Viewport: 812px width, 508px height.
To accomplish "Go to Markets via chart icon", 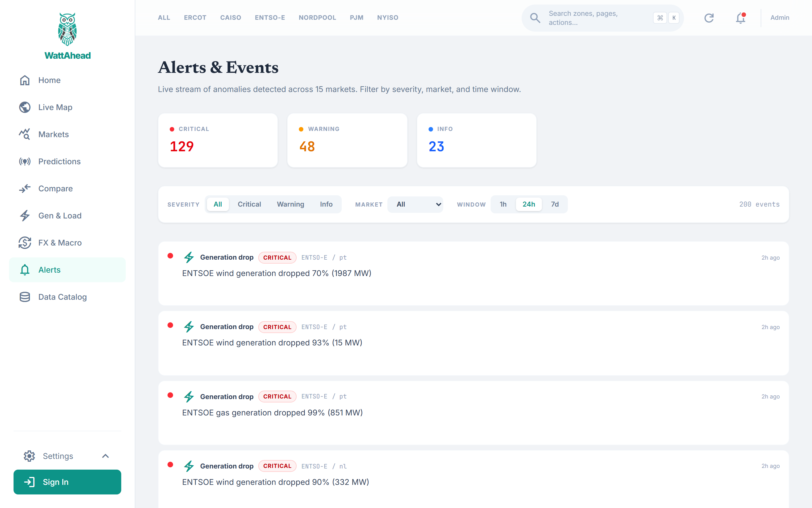I will coord(25,134).
